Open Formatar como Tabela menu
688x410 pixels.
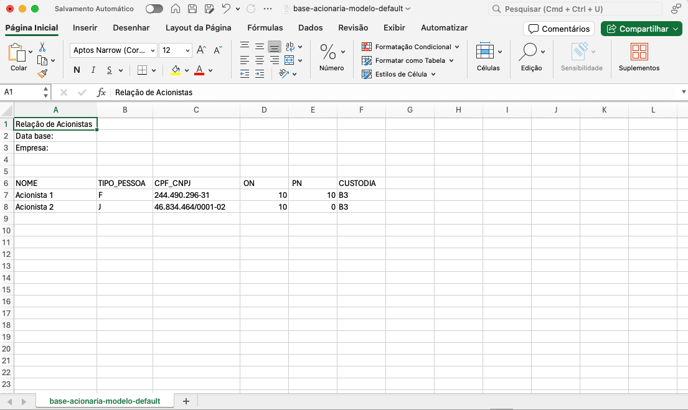point(407,61)
